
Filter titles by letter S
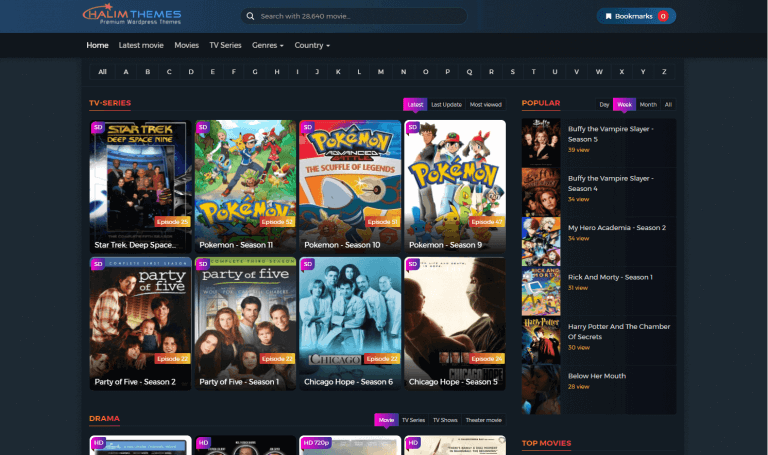point(512,72)
